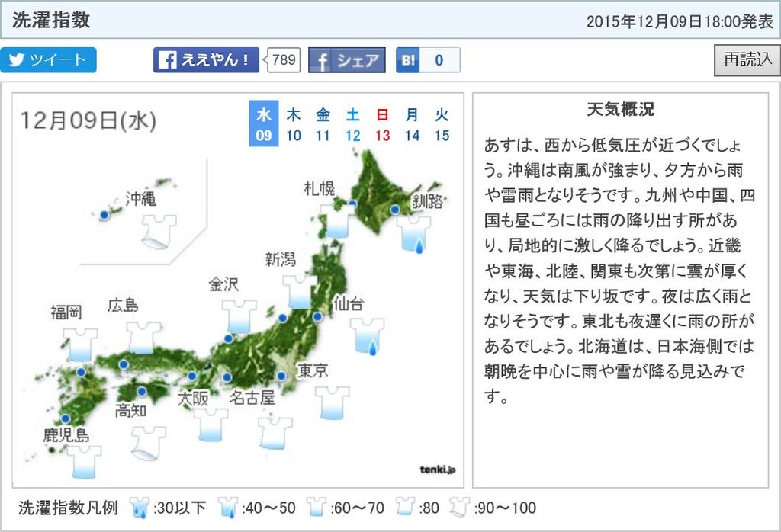The width and height of the screenshot is (781, 532).
Task: Open the Sunday 13 forecast tab
Action: 382,125
